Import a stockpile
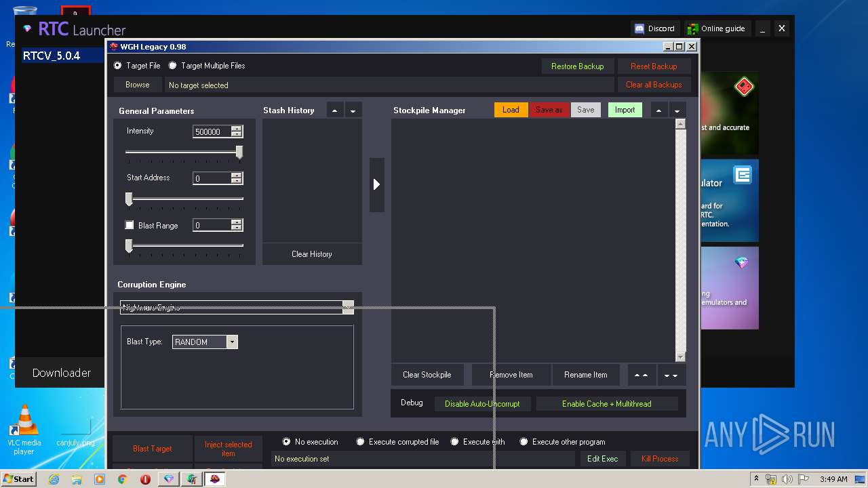868x488 pixels. 625,110
